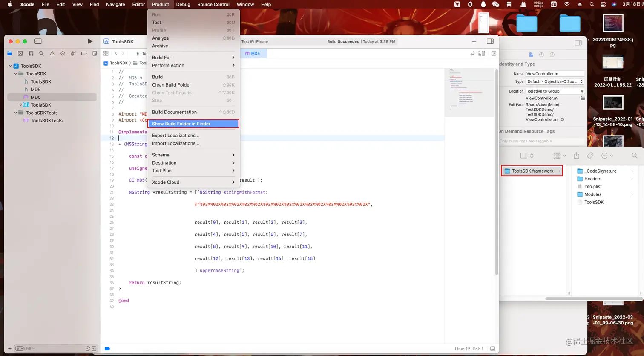Open the editor options lines icon
The image size is (644, 356).
(482, 53)
